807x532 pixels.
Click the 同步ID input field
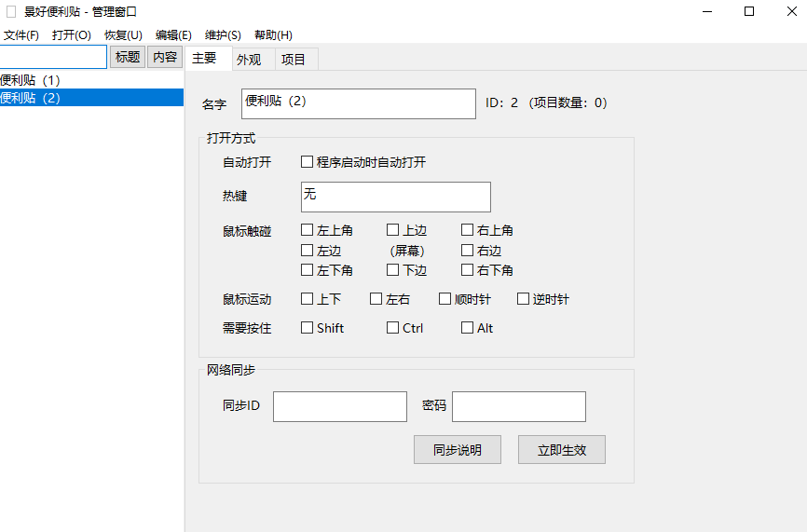tap(340, 406)
